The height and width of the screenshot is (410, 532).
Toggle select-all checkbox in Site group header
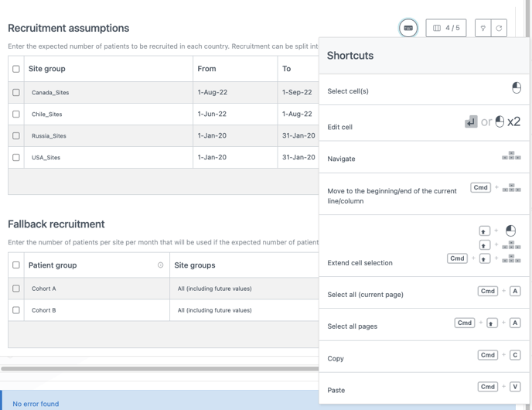(x=16, y=69)
